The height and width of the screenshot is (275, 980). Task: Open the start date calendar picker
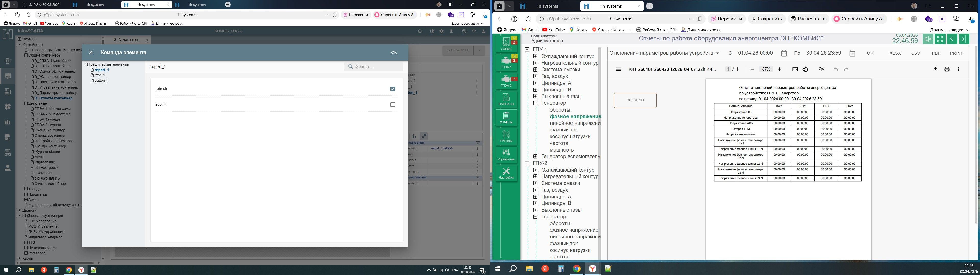coord(784,53)
